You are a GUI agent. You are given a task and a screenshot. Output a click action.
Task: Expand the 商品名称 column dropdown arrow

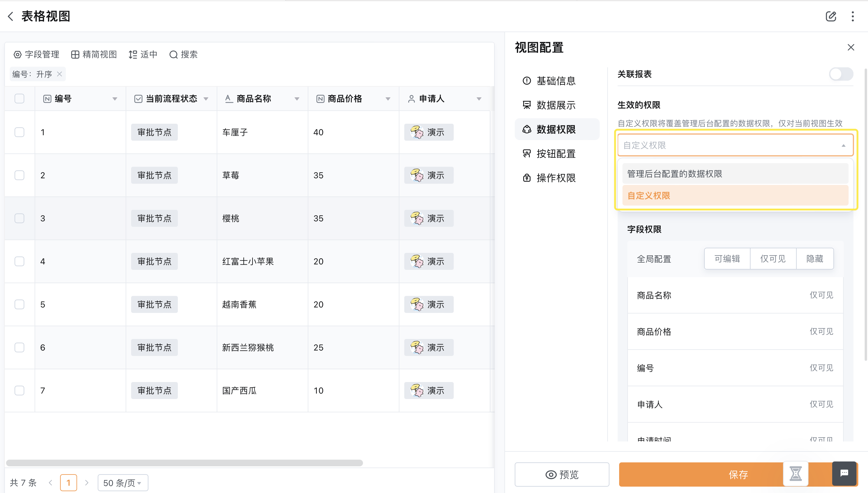pos(297,99)
